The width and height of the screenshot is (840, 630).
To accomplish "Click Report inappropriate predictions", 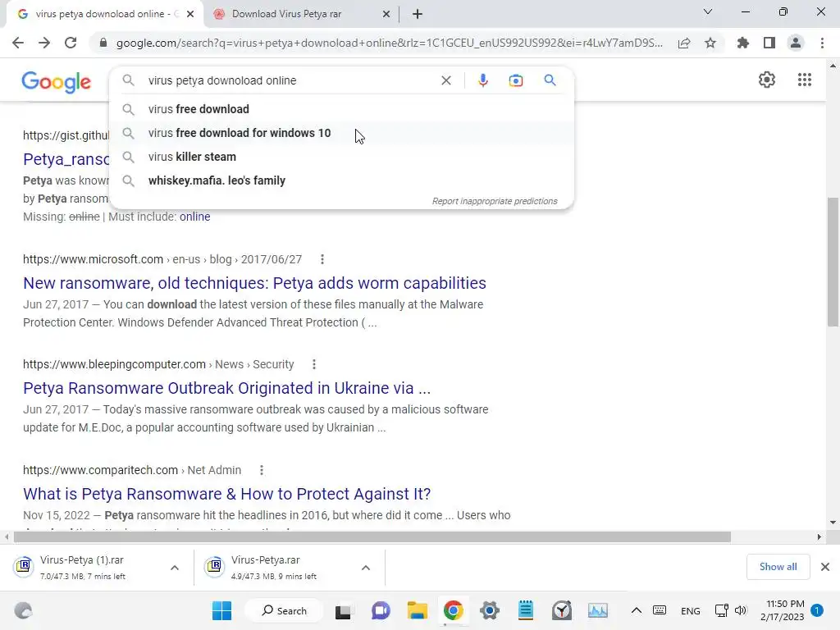I will click(x=495, y=201).
